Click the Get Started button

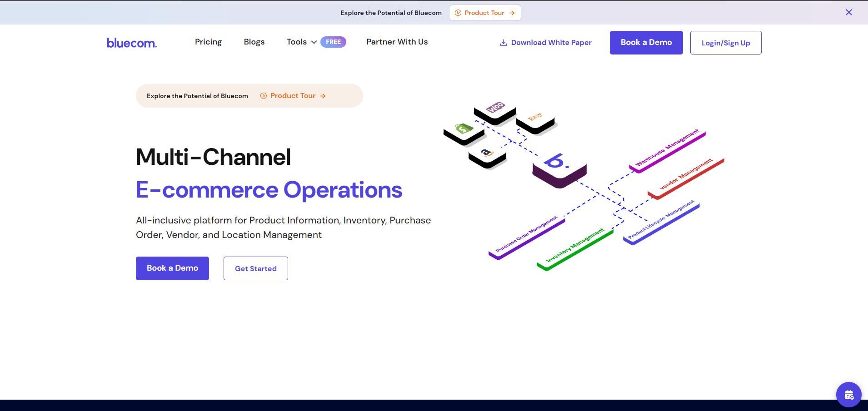pyautogui.click(x=256, y=268)
